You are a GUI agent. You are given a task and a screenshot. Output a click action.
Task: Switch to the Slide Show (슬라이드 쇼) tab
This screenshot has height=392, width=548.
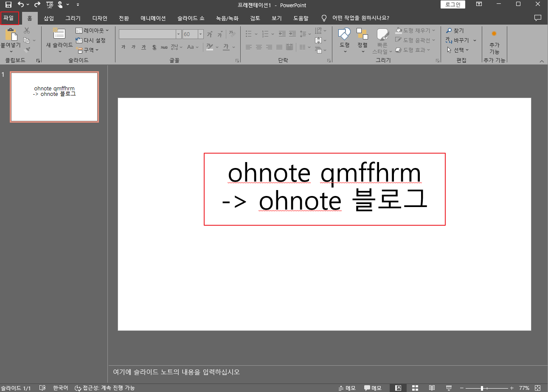click(x=191, y=18)
